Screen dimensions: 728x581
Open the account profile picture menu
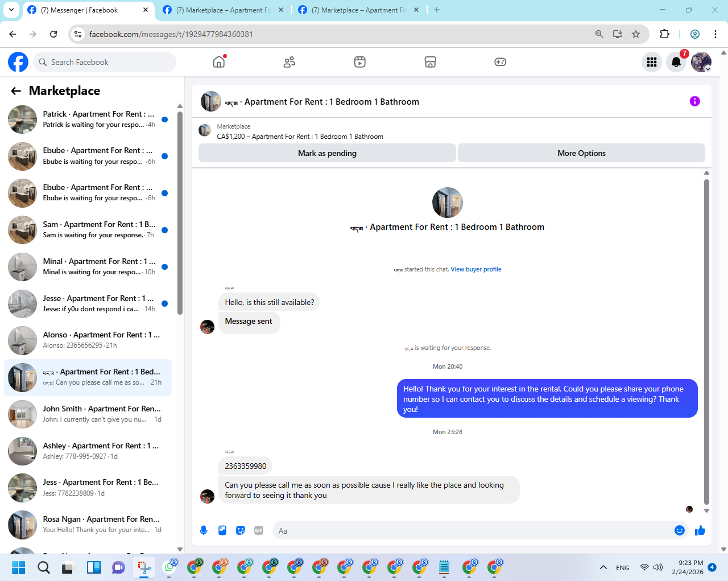[701, 62]
